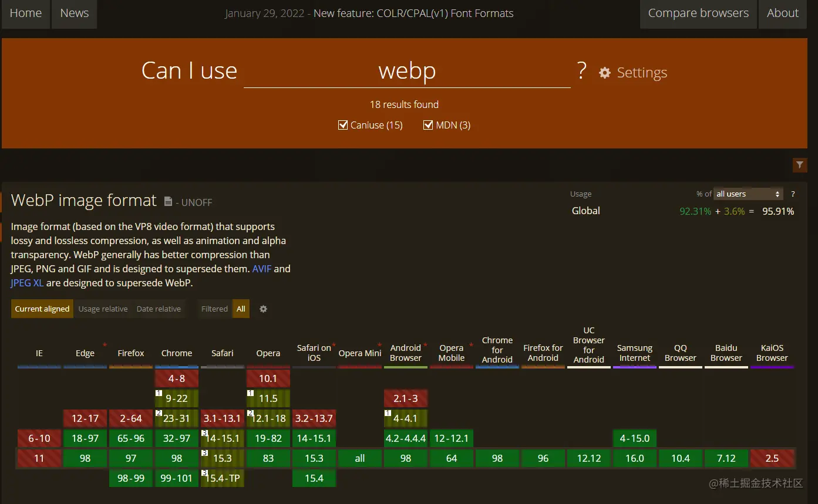Select the All browsers option
818x504 pixels.
coord(241,309)
